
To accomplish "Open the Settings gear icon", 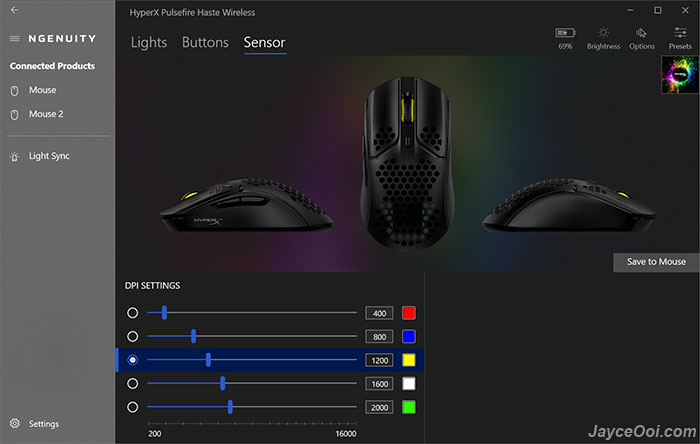I will [x=15, y=423].
